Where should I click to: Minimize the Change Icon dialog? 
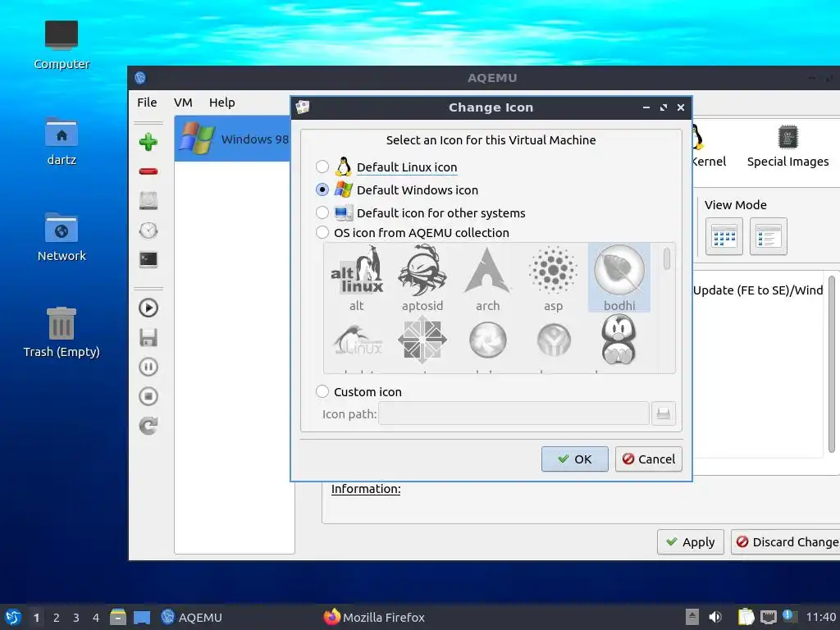(x=646, y=107)
